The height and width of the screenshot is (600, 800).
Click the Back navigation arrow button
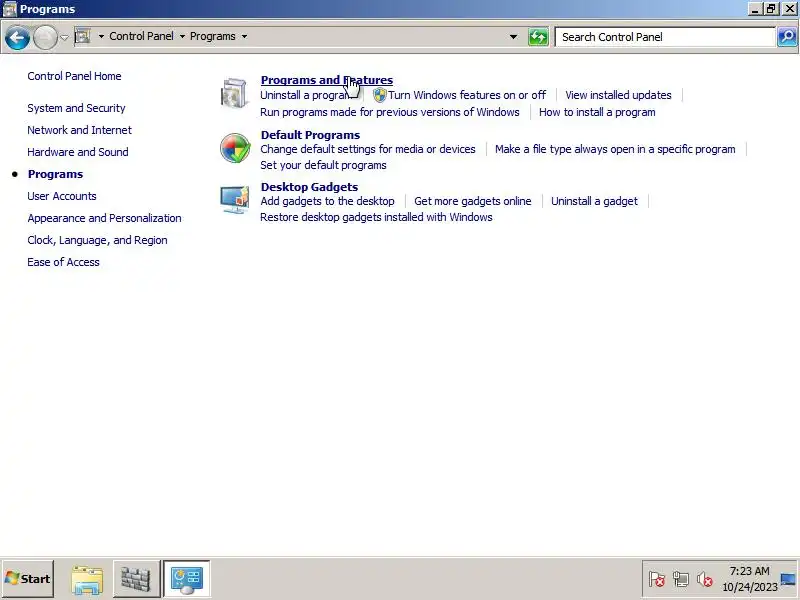point(17,37)
